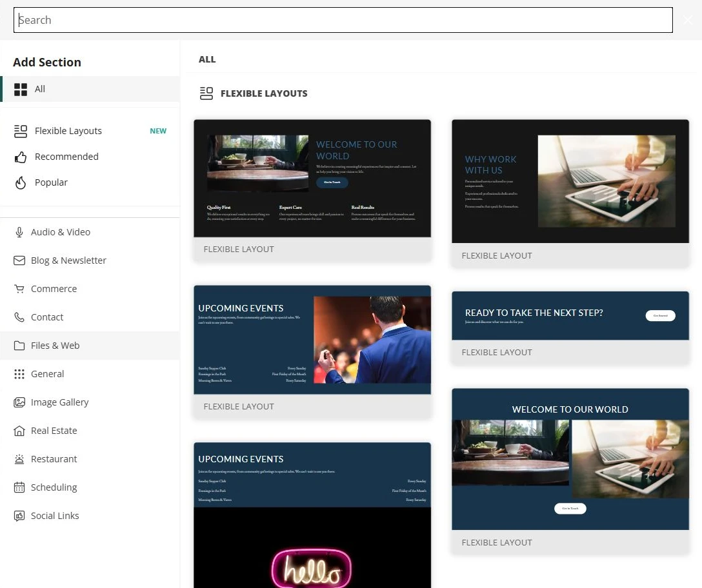Click the Social Links icon
Image resolution: width=702 pixels, height=588 pixels.
tap(19, 516)
